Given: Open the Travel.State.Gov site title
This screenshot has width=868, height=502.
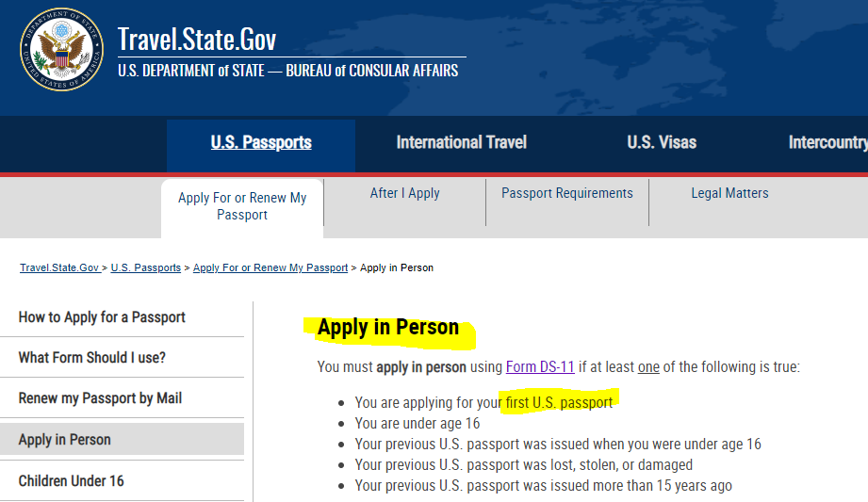Looking at the screenshot, I should tap(197, 40).
